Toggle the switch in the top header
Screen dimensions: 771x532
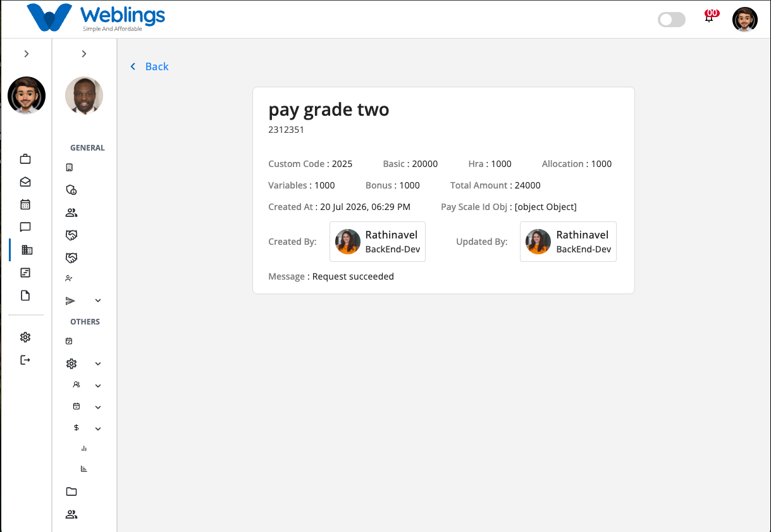pyautogui.click(x=672, y=20)
